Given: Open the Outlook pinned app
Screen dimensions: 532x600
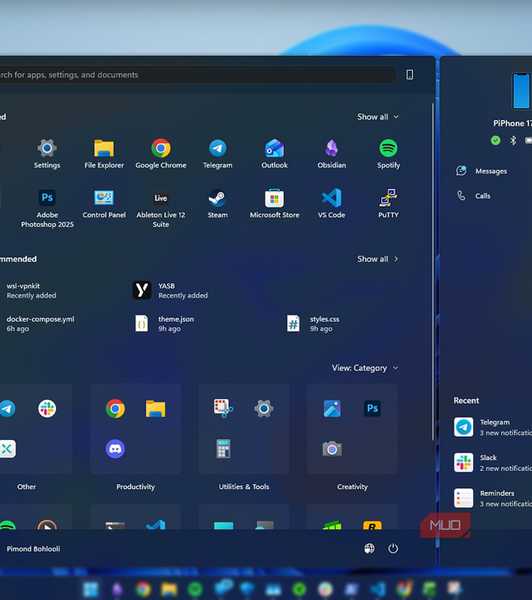Looking at the screenshot, I should (274, 153).
